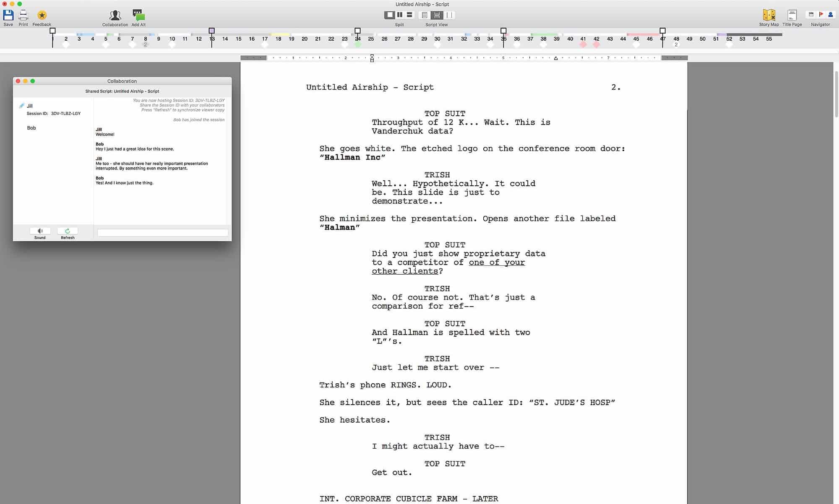Viewport: 839px width, 504px height.
Task: Click the Jill collaborator checkbox
Action: [x=21, y=106]
